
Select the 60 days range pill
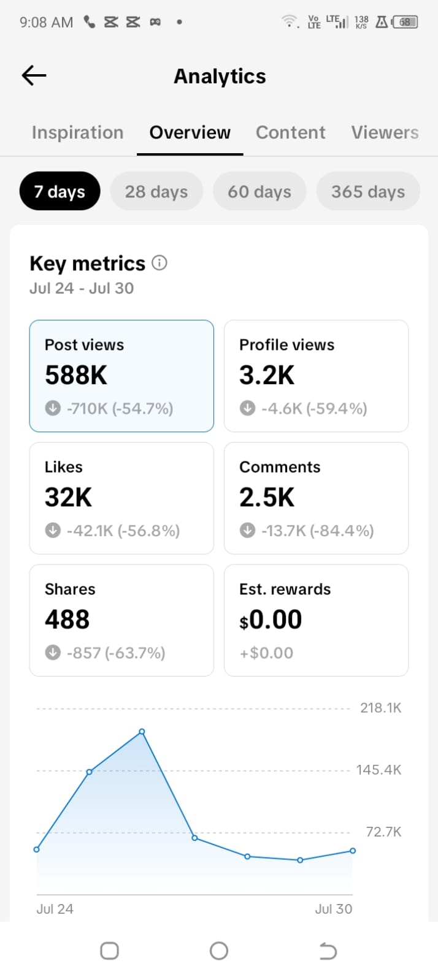259,191
